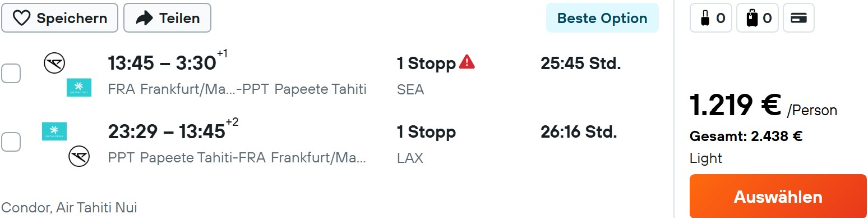Click the SEA stopover label
Image resolution: width=868 pixels, height=218 pixels.
tap(410, 89)
